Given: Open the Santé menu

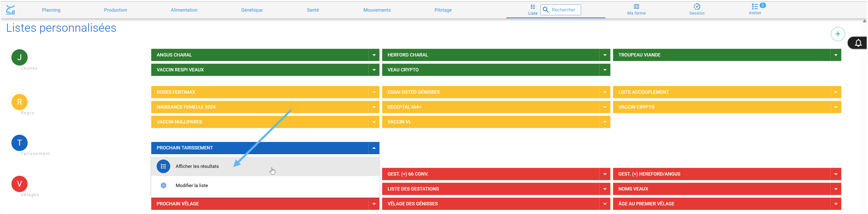Looking at the screenshot, I should pos(313,10).
